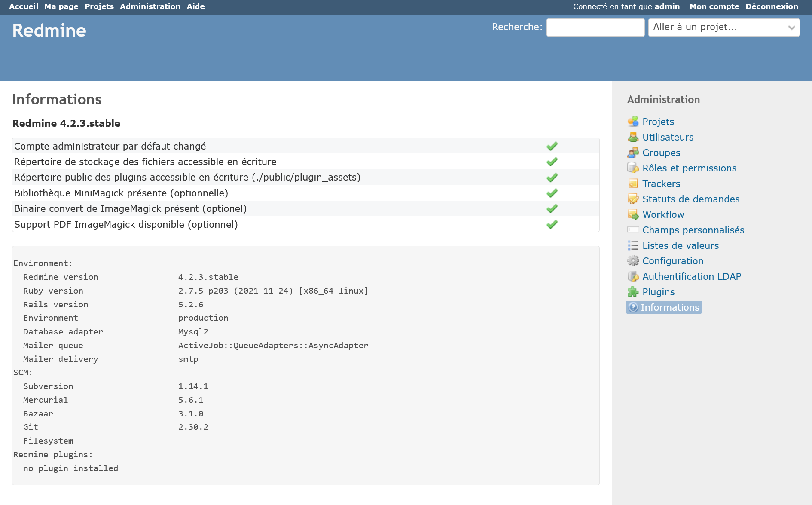
Task: Click the 'smtp' mailer delivery value
Action: [x=188, y=359]
